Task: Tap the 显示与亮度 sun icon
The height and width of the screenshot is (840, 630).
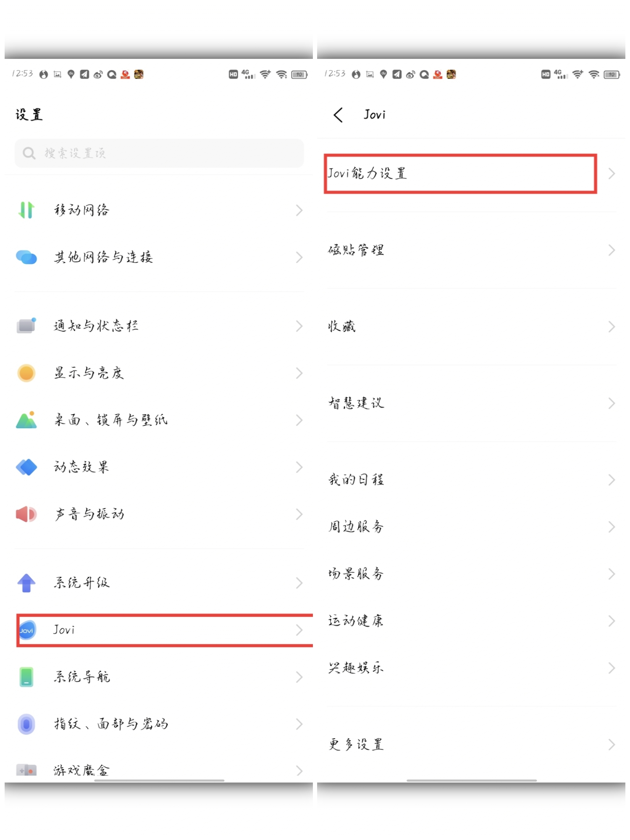Action: tap(26, 373)
